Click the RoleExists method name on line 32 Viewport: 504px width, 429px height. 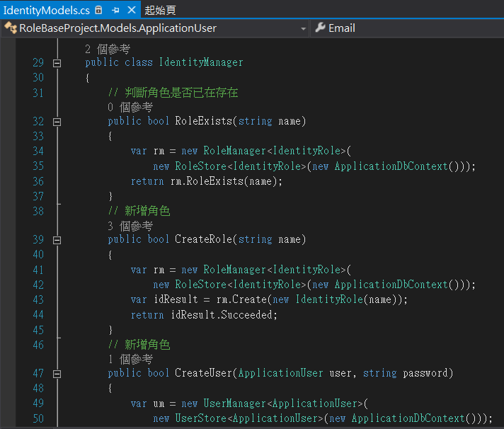tap(203, 121)
